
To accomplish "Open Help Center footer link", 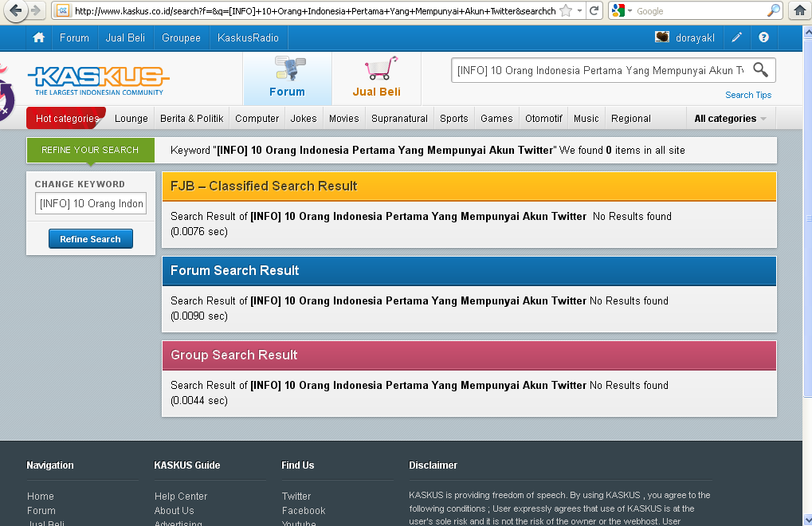I will (181, 496).
